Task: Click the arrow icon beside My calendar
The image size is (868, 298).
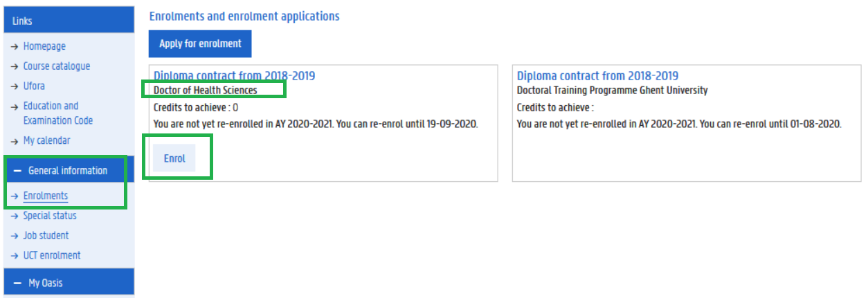Action: [16, 141]
